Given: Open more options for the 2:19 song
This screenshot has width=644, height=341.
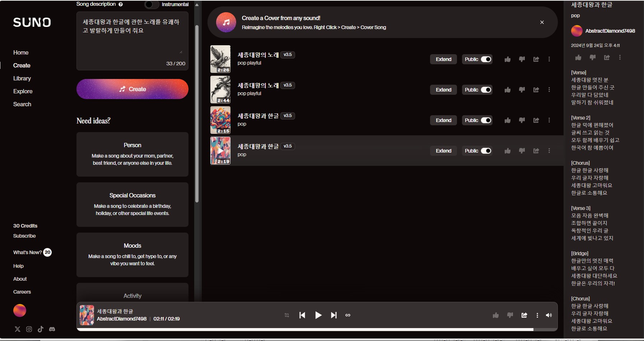Looking at the screenshot, I should [x=549, y=151].
